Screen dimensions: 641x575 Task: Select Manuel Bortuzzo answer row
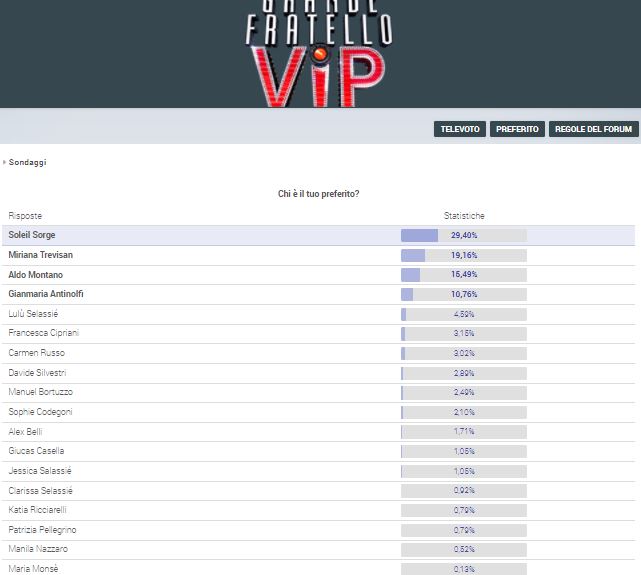point(40,392)
